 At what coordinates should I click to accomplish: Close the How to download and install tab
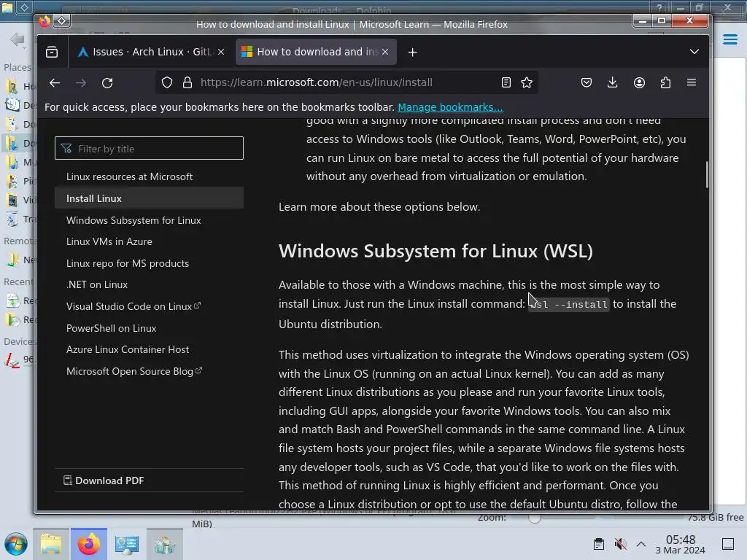coord(385,52)
